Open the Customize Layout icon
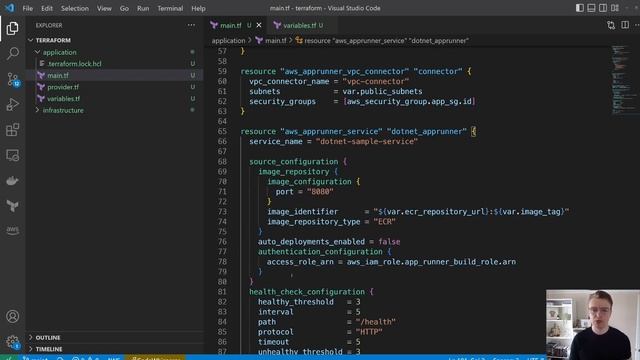The image size is (640, 360). [x=615, y=8]
